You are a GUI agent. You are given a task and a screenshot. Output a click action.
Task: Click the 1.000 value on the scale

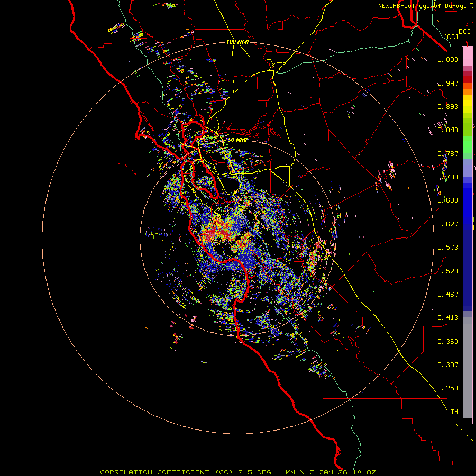pyautogui.click(x=448, y=59)
